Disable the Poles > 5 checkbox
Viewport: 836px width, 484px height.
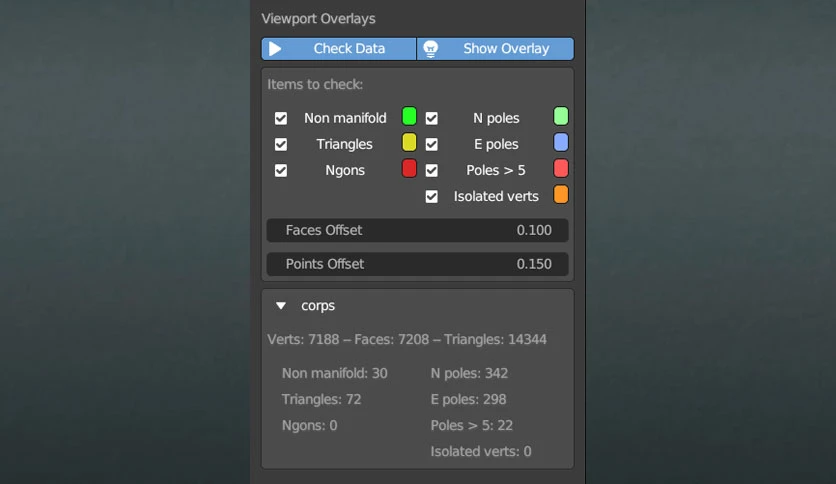click(432, 171)
